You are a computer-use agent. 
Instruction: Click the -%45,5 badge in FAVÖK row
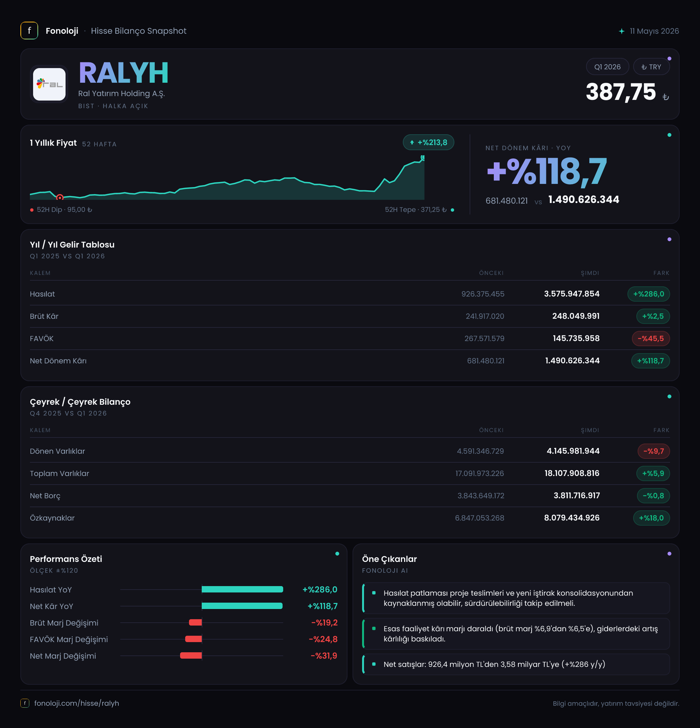651,338
